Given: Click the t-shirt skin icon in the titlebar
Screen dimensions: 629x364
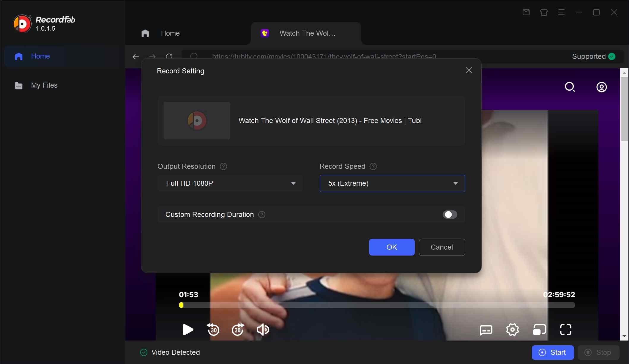Looking at the screenshot, I should click(543, 12).
